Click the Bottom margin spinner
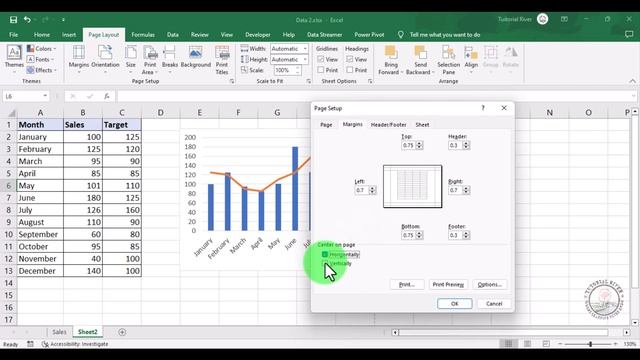The width and height of the screenshot is (640, 360). (x=420, y=235)
